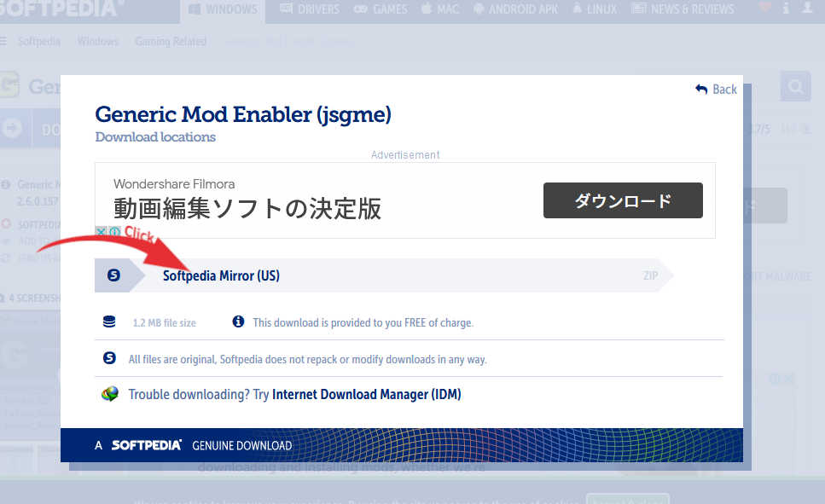Image resolution: width=825 pixels, height=504 pixels.
Task: Open the ad info icon
Action: tap(114, 231)
